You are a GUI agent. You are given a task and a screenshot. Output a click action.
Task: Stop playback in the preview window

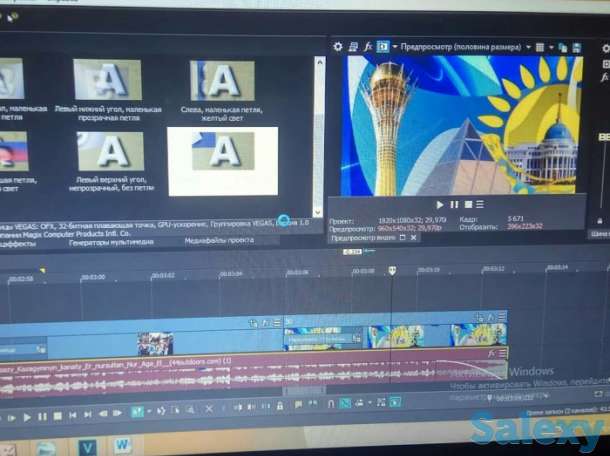[468, 205]
